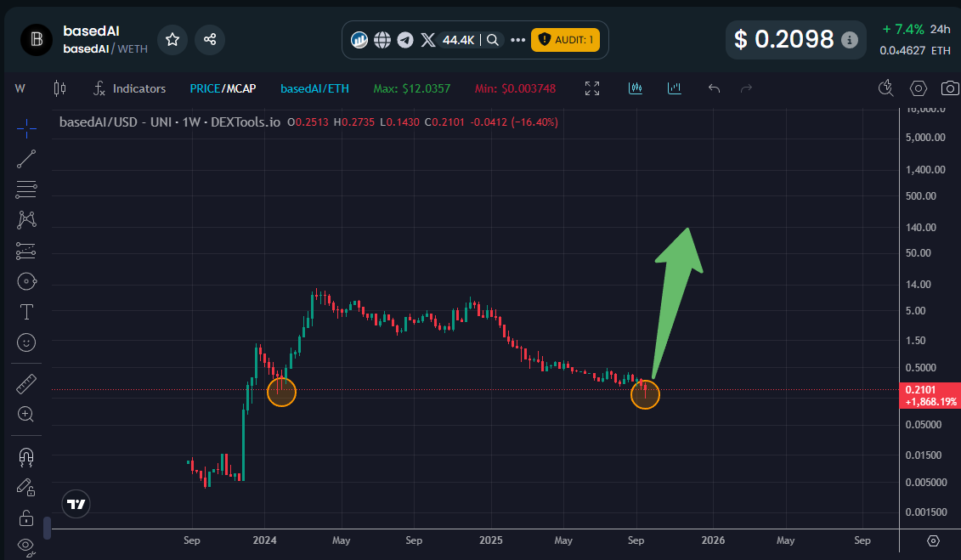Select the trend line drawing tool
Screen dimensions: 961x560
[x=26, y=159]
